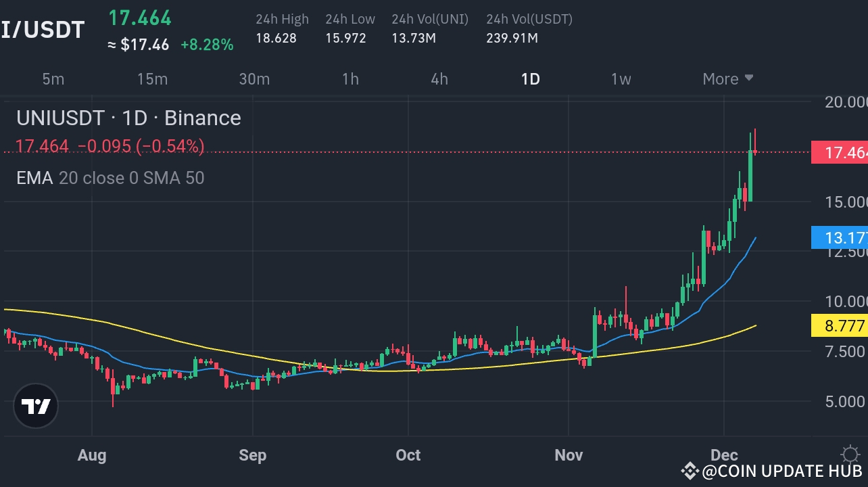Click the red 17.464 current price tag
868x487 pixels.
(839, 153)
